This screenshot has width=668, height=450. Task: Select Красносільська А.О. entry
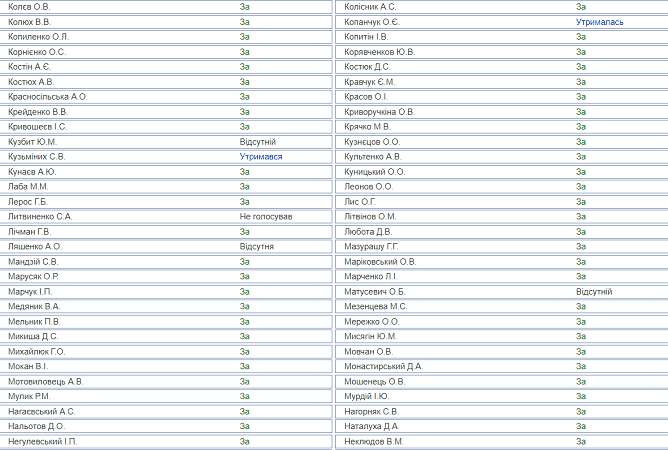(x=48, y=97)
